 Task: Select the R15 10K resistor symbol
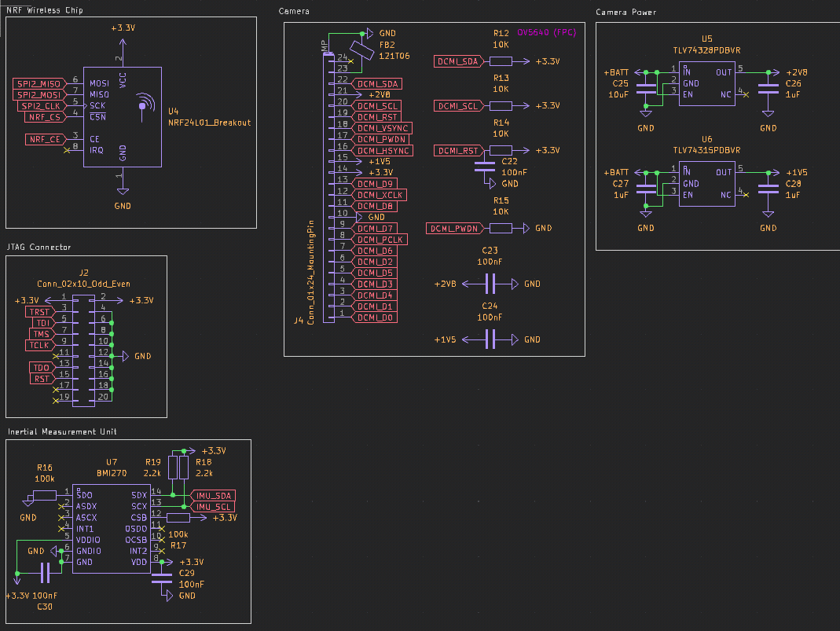point(500,228)
